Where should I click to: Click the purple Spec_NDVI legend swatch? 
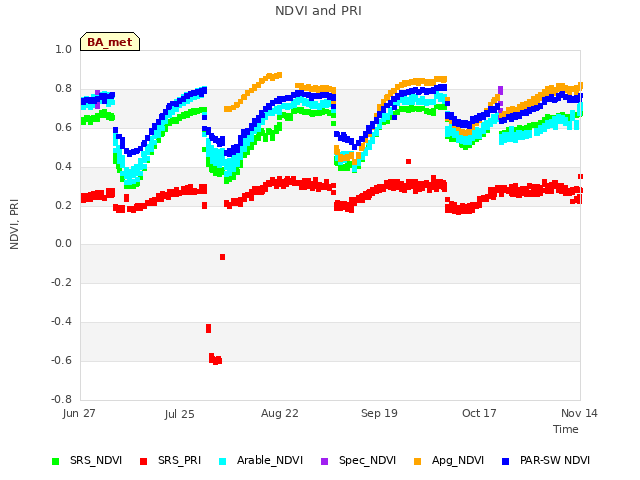(324, 461)
